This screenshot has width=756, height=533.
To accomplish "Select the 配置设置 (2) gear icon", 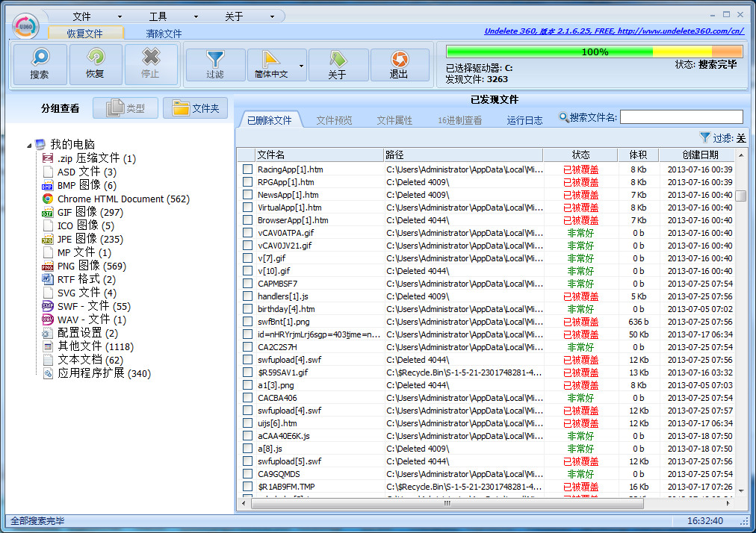I will tap(48, 333).
